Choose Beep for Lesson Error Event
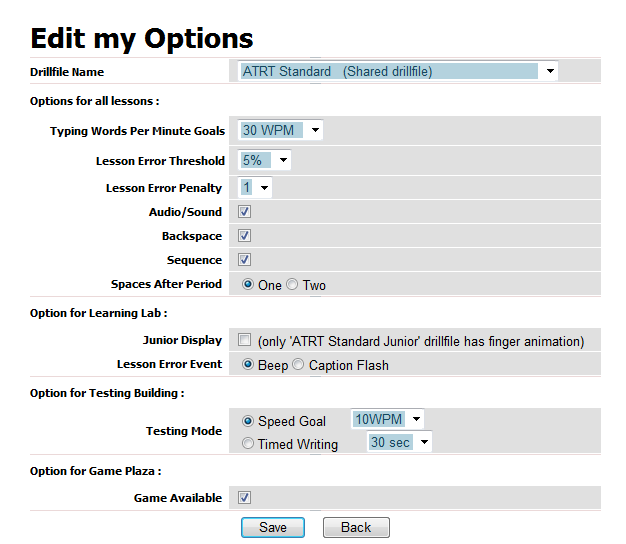 pyautogui.click(x=249, y=365)
